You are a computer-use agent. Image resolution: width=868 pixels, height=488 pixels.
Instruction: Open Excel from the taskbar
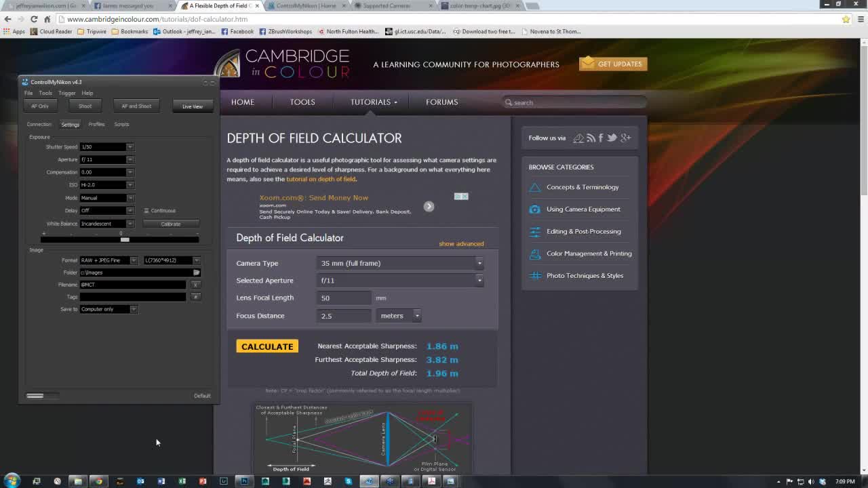182,481
